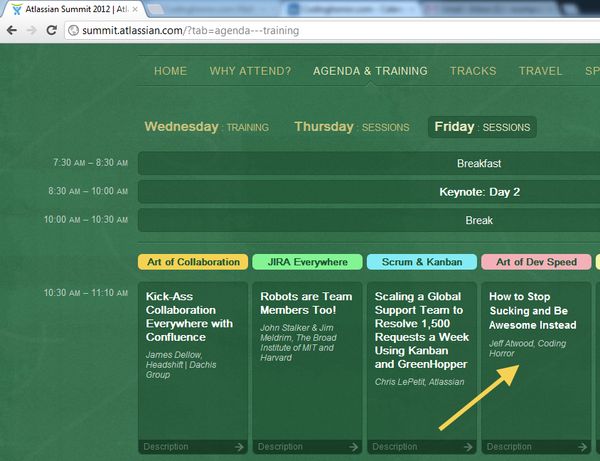This screenshot has width=600, height=461.
Task: Reload the page with the refresh icon
Action: (54, 30)
